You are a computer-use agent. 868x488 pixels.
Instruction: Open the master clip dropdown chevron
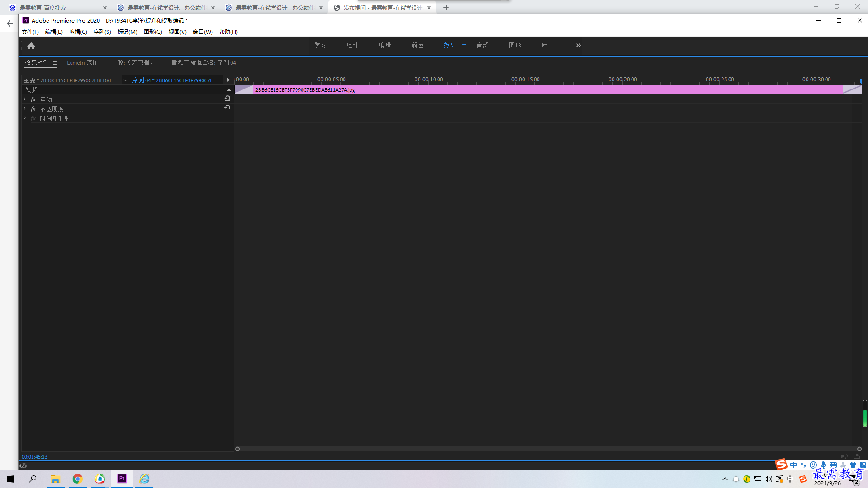coord(125,80)
